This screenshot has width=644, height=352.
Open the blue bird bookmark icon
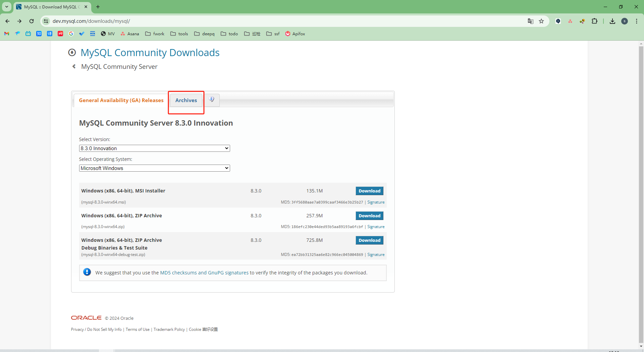coord(17,34)
